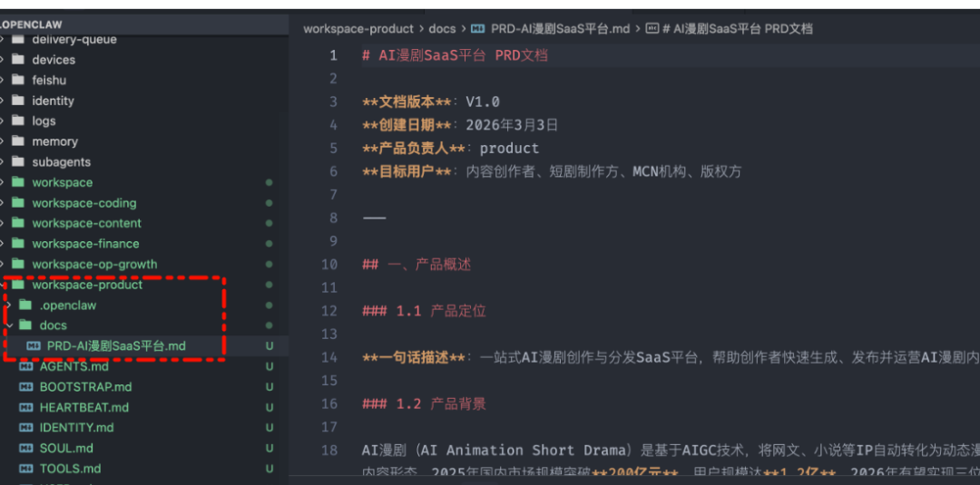Viewport: 980px width, 485px height.
Task: Click the docs folder icon
Action: tap(25, 325)
